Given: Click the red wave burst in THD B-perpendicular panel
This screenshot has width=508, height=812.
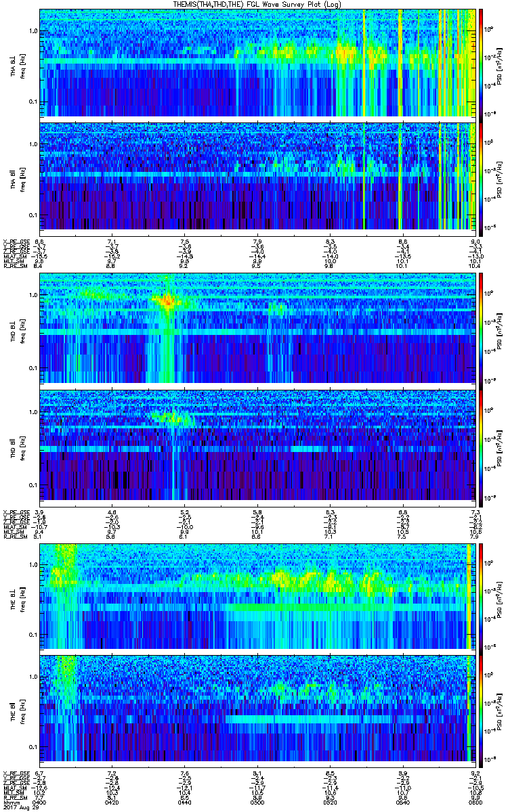Looking at the screenshot, I should pos(166,301).
